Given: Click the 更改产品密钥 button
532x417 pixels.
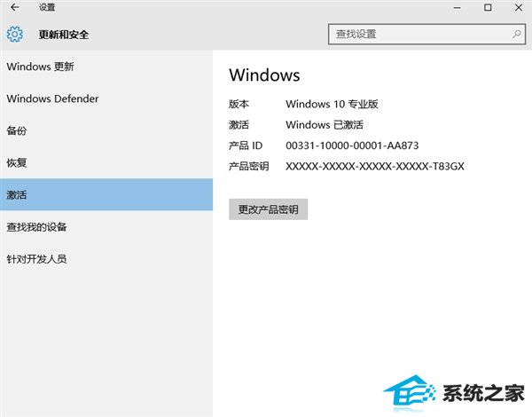Looking at the screenshot, I should (x=268, y=209).
